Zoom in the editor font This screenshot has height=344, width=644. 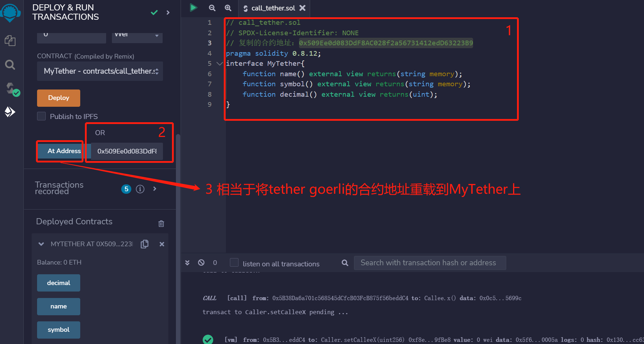228,8
